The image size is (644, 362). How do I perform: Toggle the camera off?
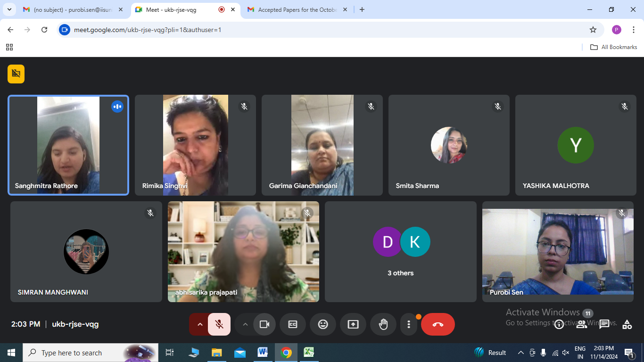(264, 324)
